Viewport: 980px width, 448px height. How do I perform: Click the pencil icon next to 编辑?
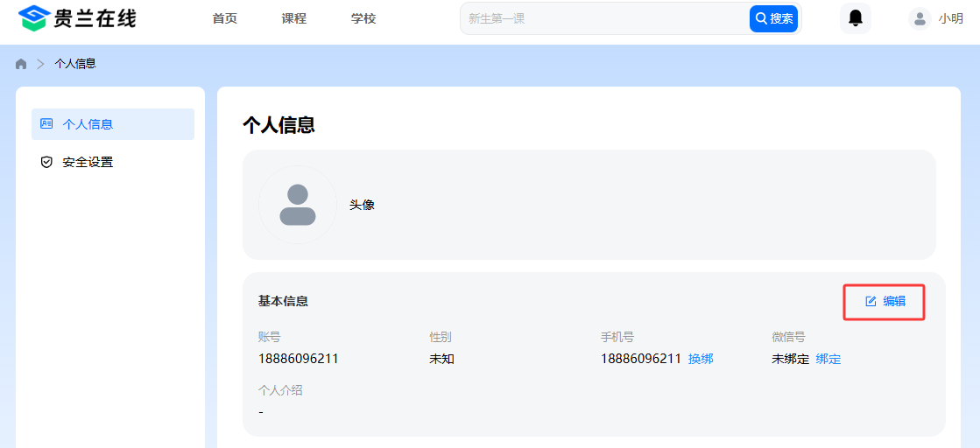(871, 301)
